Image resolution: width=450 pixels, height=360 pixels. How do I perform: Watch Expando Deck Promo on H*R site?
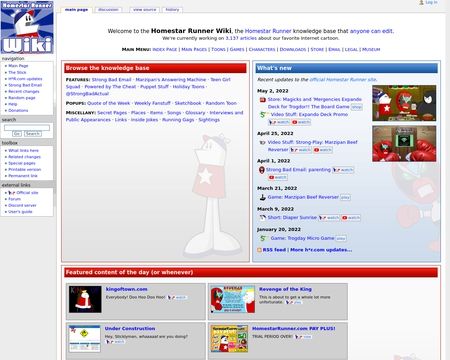pyautogui.click(x=279, y=122)
